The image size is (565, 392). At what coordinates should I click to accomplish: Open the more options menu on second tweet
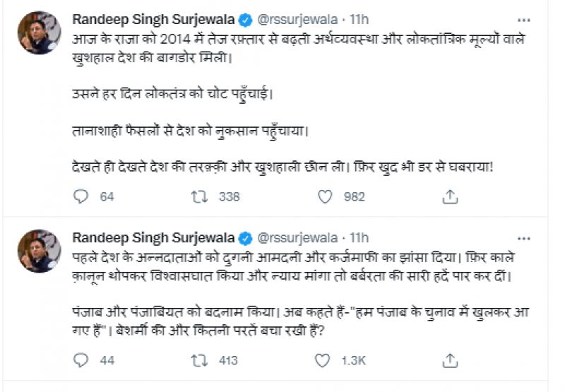[523, 237]
